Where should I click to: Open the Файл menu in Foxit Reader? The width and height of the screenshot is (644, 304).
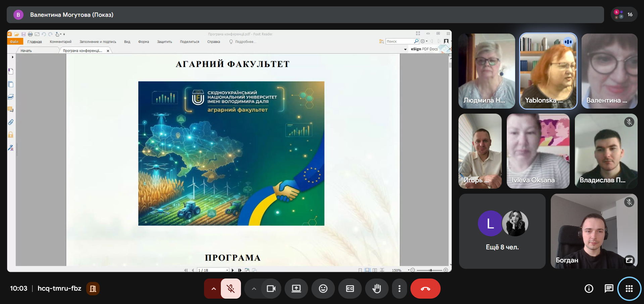click(x=14, y=42)
